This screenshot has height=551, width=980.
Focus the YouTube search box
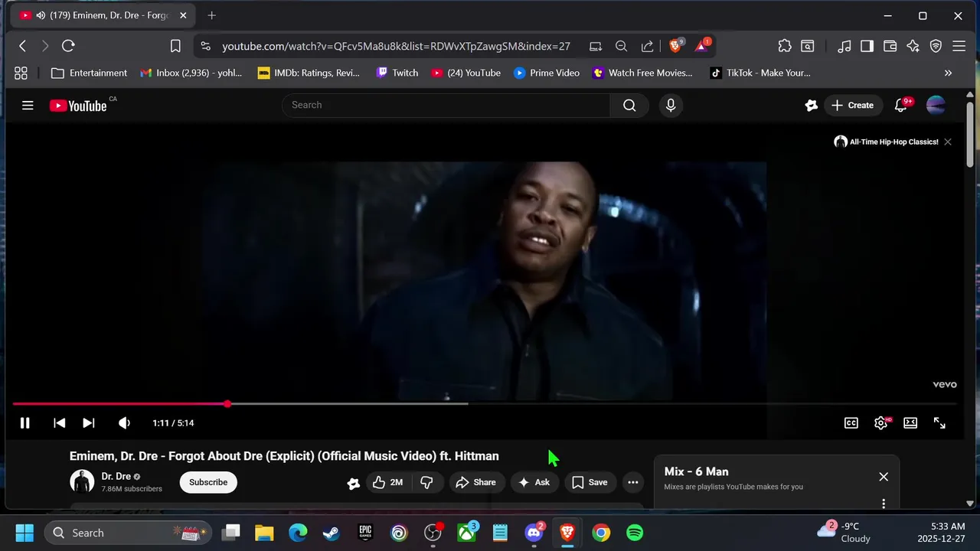446,105
